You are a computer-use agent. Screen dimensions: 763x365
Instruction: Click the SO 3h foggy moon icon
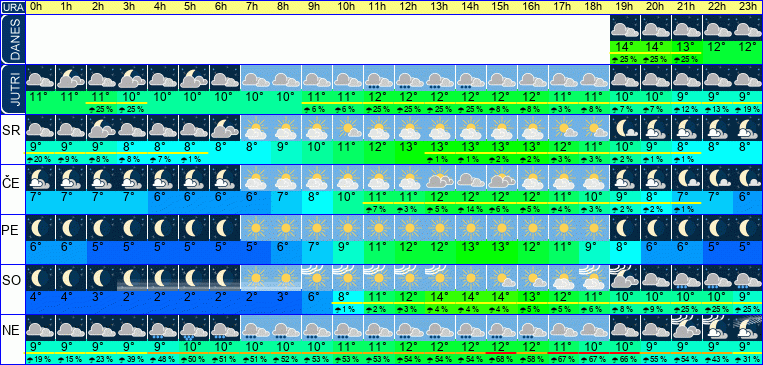132,278
